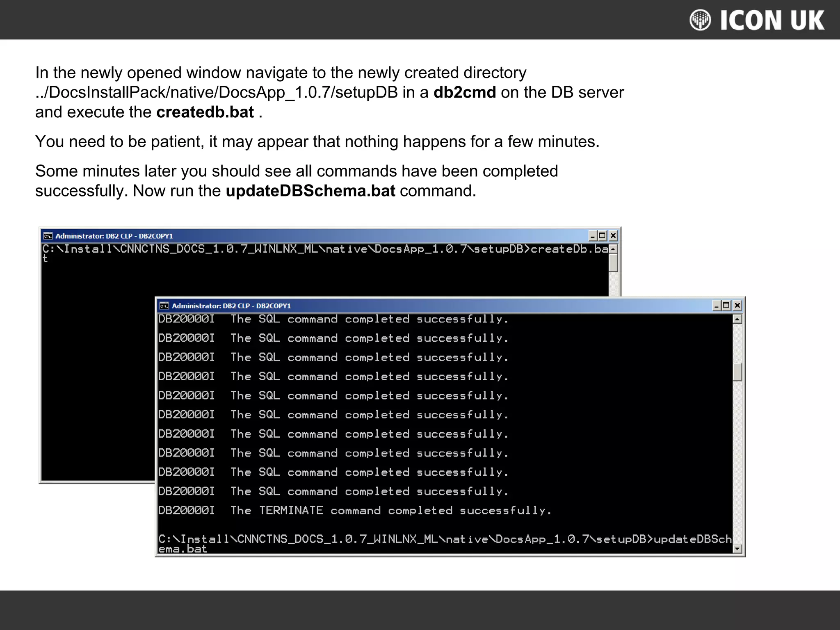
Task: Minimize the front DB2 CLP window
Action: (x=717, y=306)
